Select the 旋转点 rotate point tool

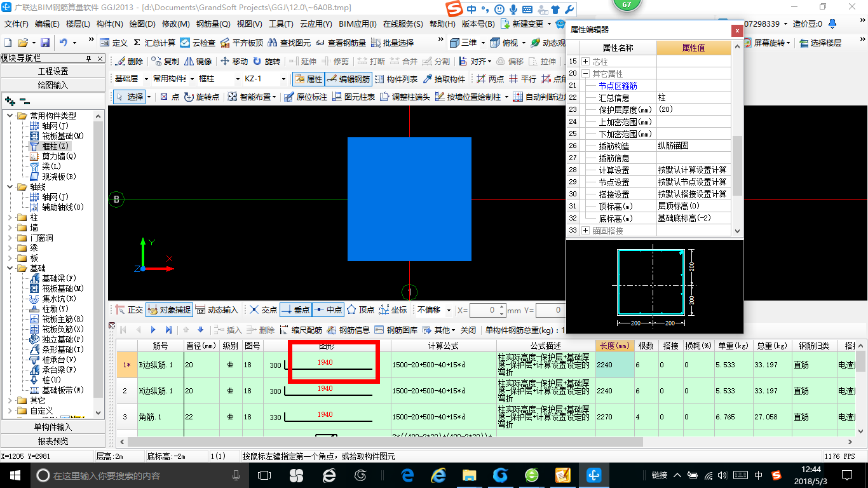pyautogui.click(x=201, y=97)
